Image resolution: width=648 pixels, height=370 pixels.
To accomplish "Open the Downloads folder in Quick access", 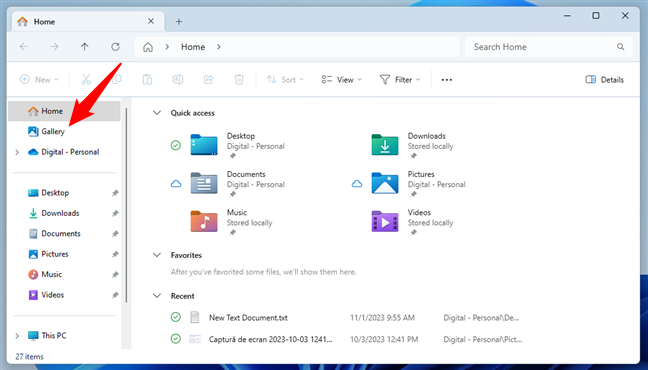I will click(412, 145).
